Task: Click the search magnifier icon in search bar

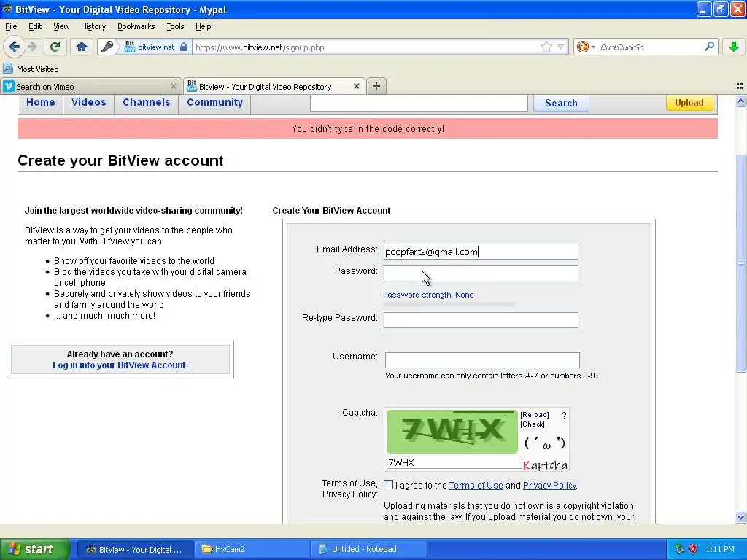Action: coord(709,47)
